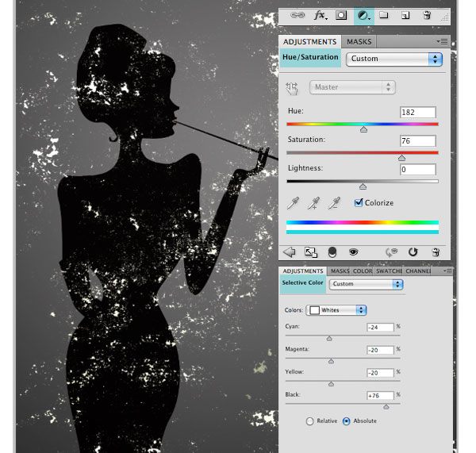Switch to the Swatches tab
This screenshot has height=453, width=476.
389,271
